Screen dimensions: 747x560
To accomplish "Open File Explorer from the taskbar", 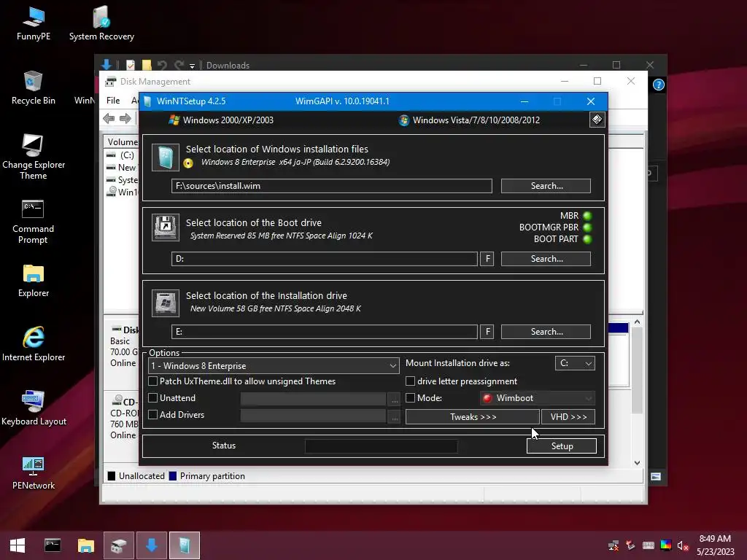I will (x=86, y=545).
